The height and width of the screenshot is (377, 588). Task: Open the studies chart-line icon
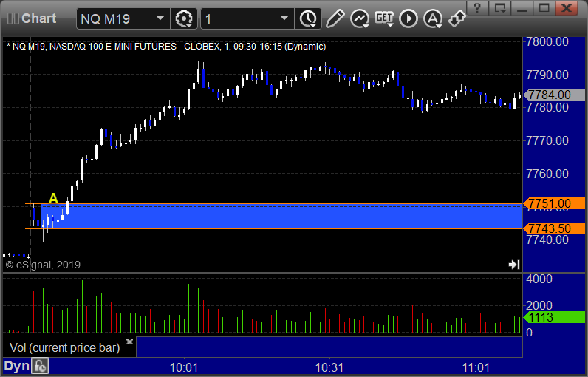(360, 18)
